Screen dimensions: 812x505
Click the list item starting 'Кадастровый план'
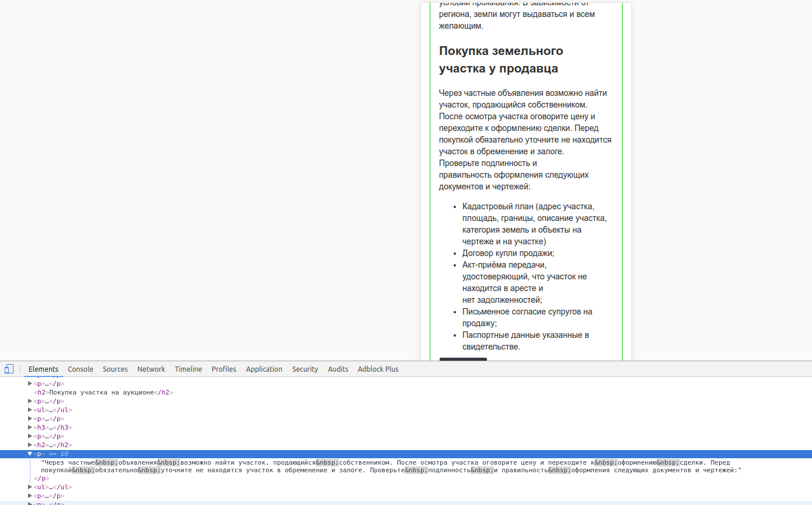[534, 224]
